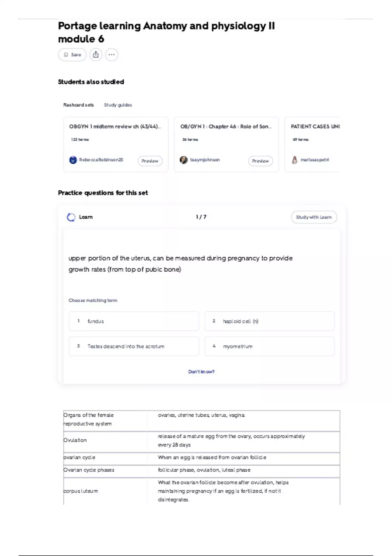Switch to the Study guides tab

(x=118, y=105)
